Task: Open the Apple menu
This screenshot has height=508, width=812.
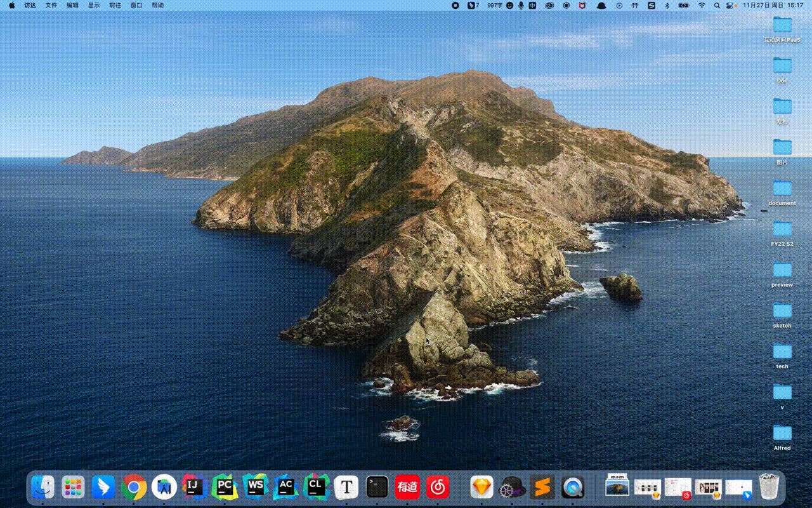Action: [x=11, y=5]
